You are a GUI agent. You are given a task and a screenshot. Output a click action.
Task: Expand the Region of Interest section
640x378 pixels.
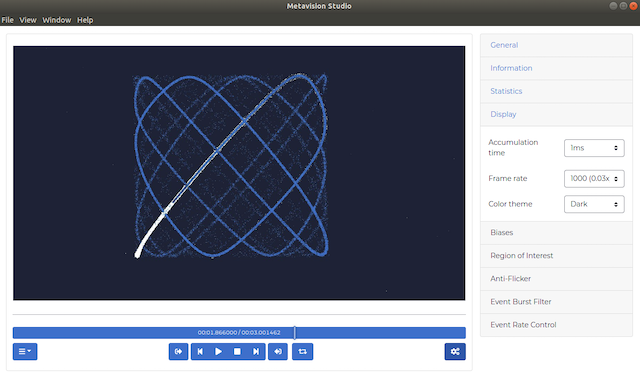(x=556, y=256)
